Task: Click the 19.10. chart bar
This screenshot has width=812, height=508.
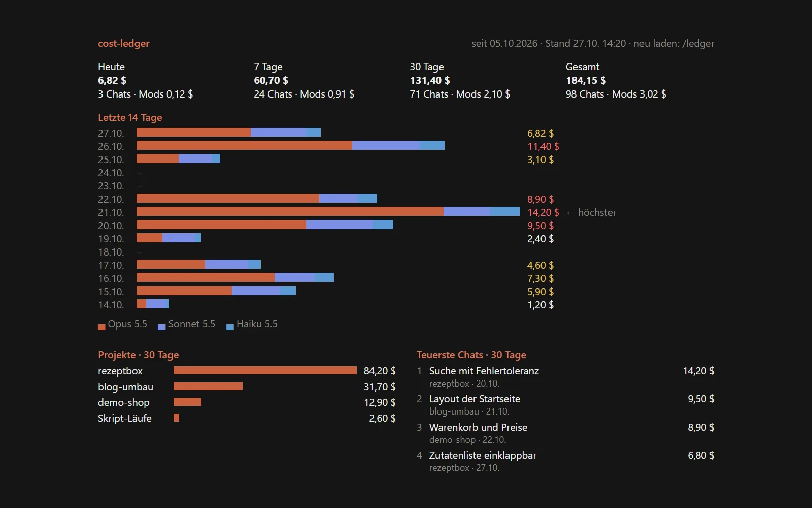Action: click(x=169, y=238)
